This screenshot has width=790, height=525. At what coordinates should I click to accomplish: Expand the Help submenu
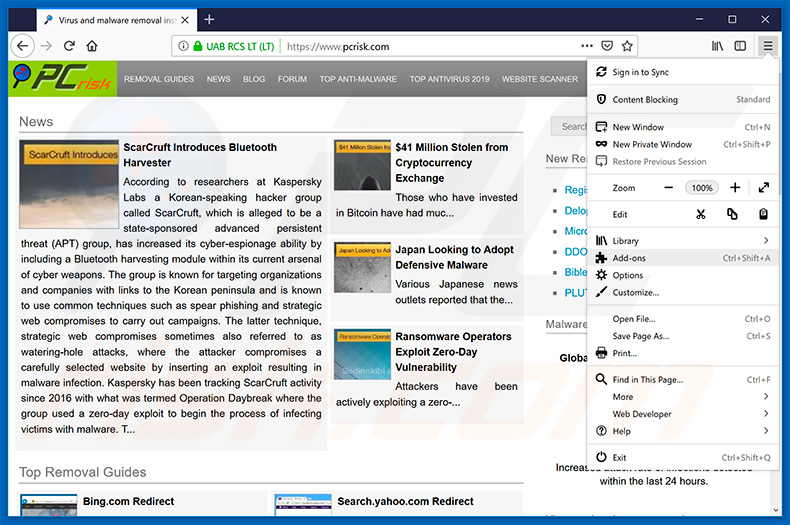tap(683, 431)
